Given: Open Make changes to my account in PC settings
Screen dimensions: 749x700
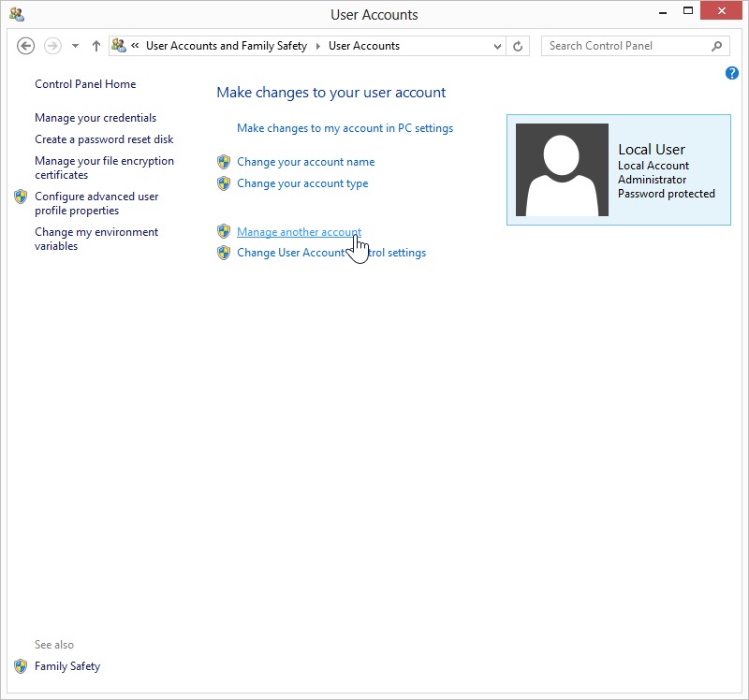Looking at the screenshot, I should click(x=345, y=128).
